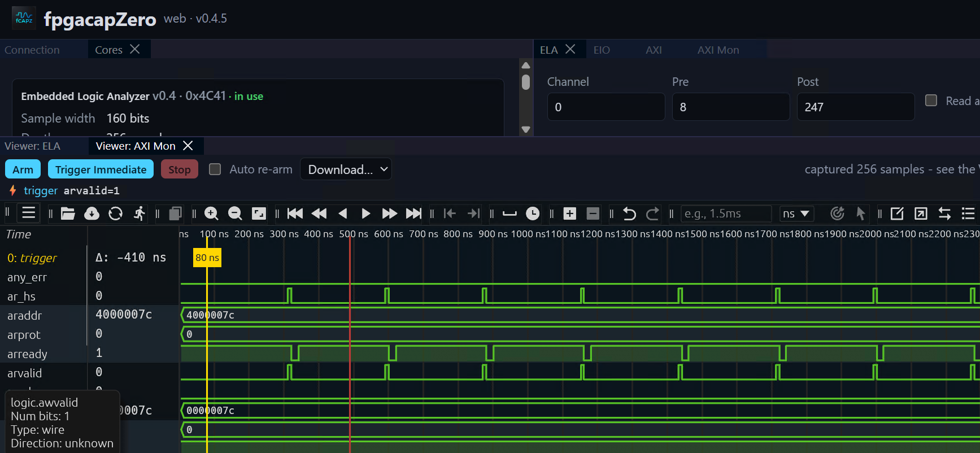Click the plus square icon
Image resolution: width=980 pixels, height=453 pixels.
(x=570, y=214)
